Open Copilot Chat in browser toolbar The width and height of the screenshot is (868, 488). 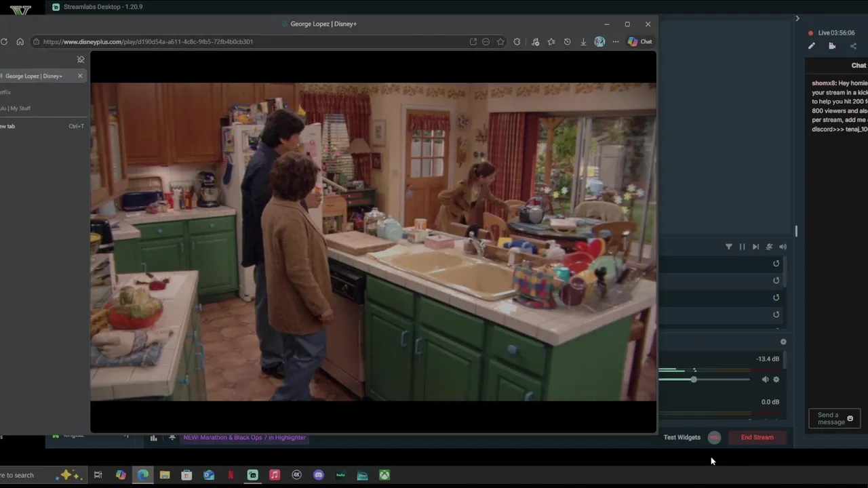(639, 41)
